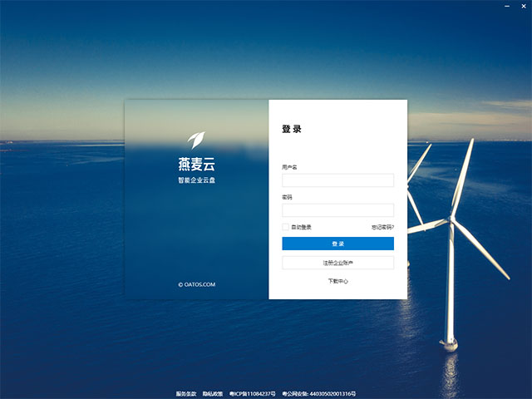Click the © OATOS.COM copyright text
This screenshot has width=532, height=399.
pos(196,284)
